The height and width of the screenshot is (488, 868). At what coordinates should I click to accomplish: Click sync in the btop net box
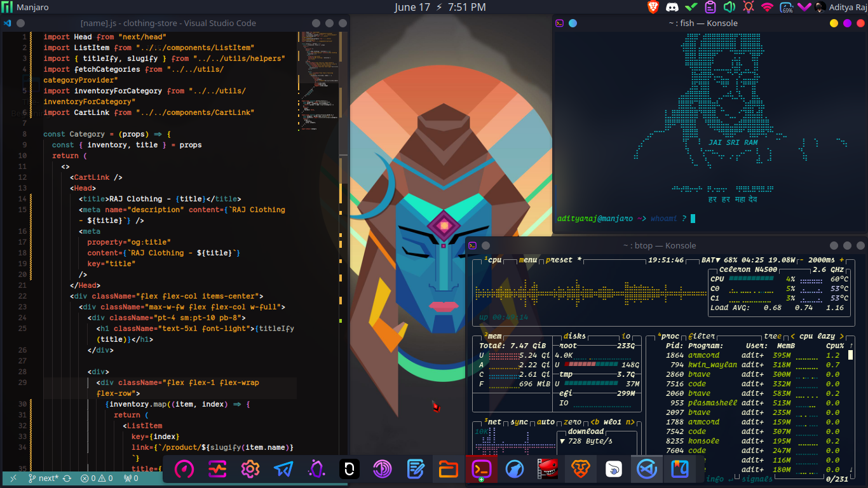520,422
